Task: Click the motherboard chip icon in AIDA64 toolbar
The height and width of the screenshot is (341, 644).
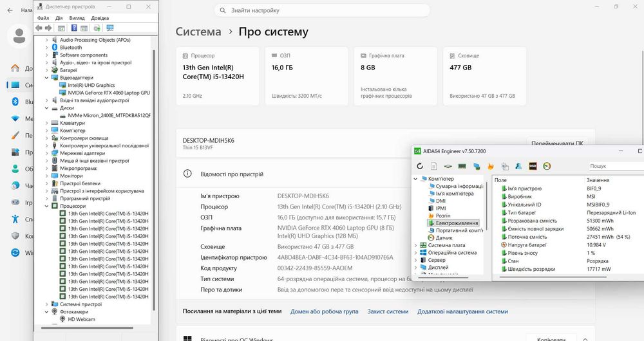Action: point(448,166)
